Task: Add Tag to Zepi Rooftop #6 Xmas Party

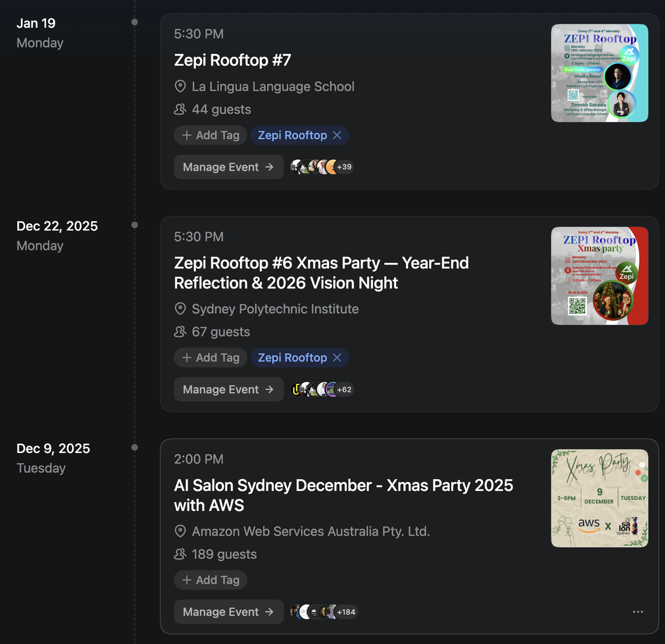Action: point(210,357)
